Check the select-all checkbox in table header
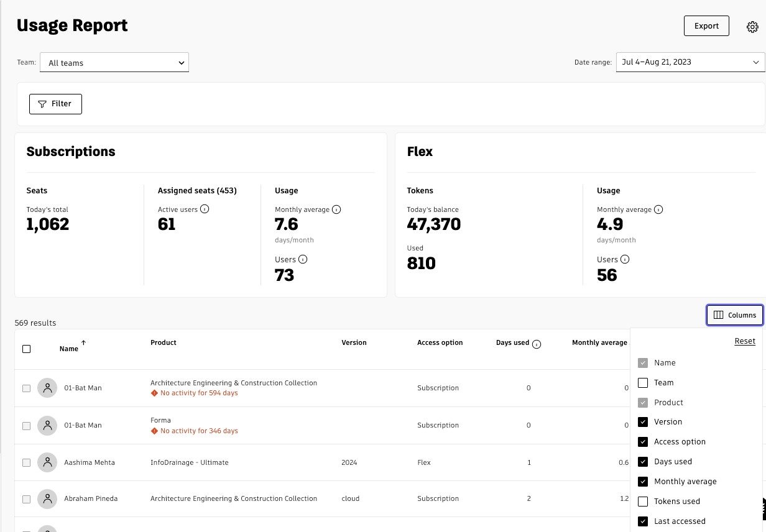This screenshot has width=766, height=532. (26, 349)
